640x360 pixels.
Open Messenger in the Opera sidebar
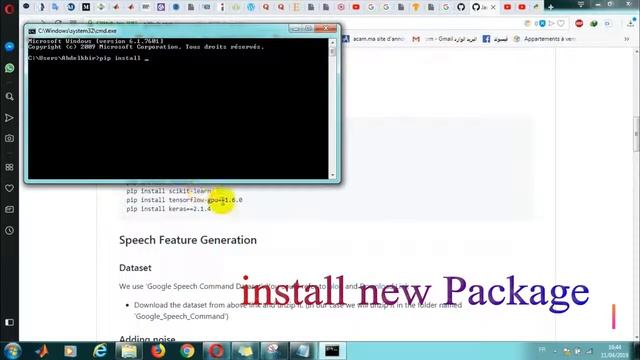[9, 47]
